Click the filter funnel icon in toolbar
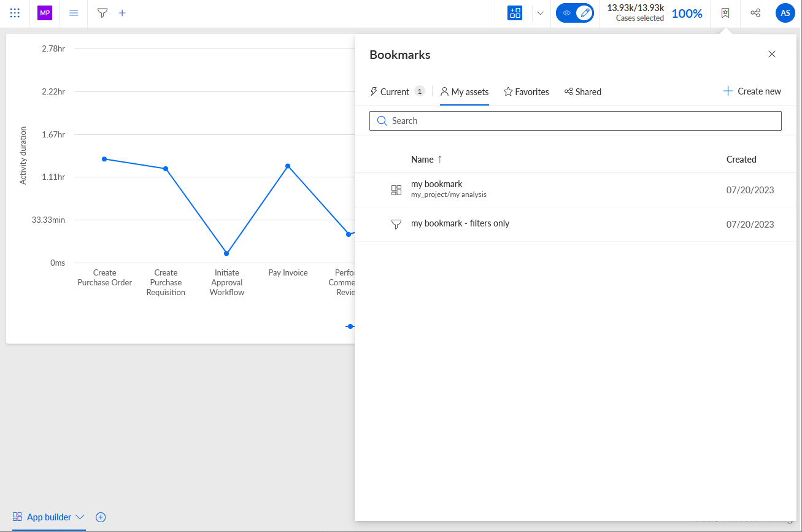802x532 pixels. (102, 13)
